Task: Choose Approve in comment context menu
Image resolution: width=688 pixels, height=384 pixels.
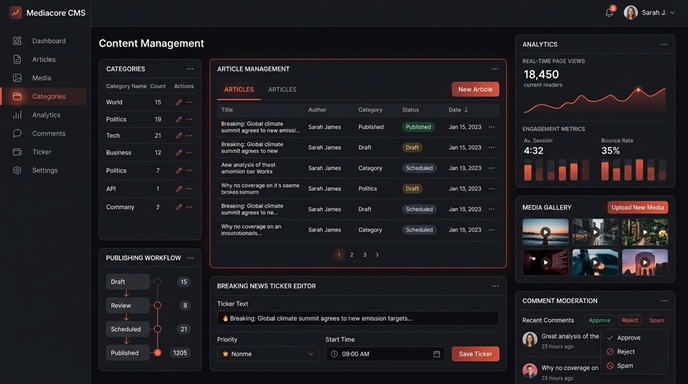Action: tap(634, 337)
